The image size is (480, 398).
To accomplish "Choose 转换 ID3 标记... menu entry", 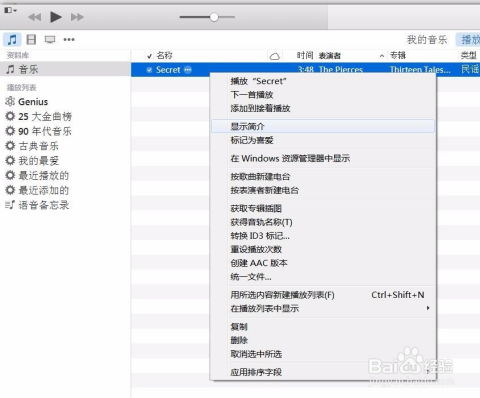I will click(x=323, y=236).
